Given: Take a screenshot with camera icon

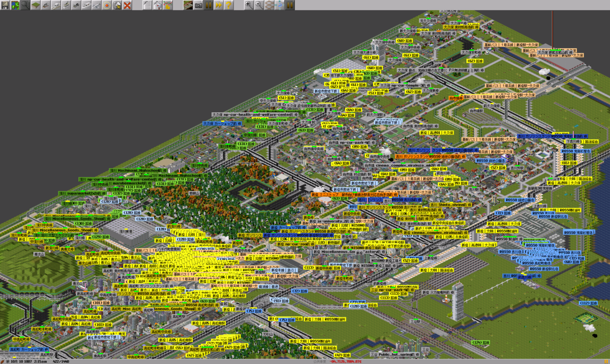Looking at the screenshot, I should [x=198, y=5].
